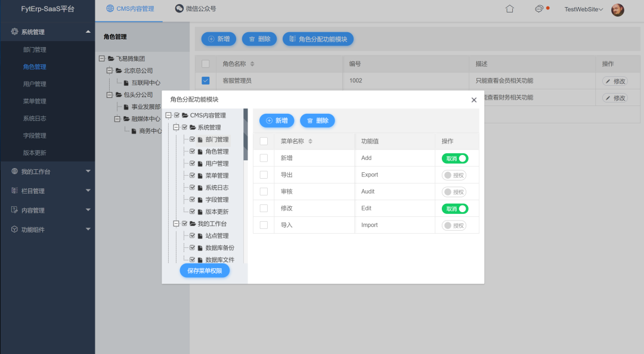Collapse the 北京总公司 tree node
The height and width of the screenshot is (354, 644).
click(109, 70)
